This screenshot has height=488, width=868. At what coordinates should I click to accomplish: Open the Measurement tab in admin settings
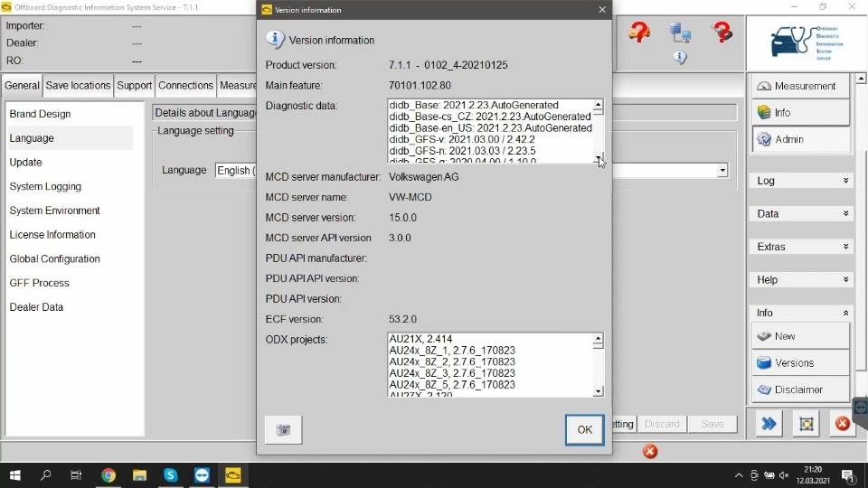(x=238, y=86)
